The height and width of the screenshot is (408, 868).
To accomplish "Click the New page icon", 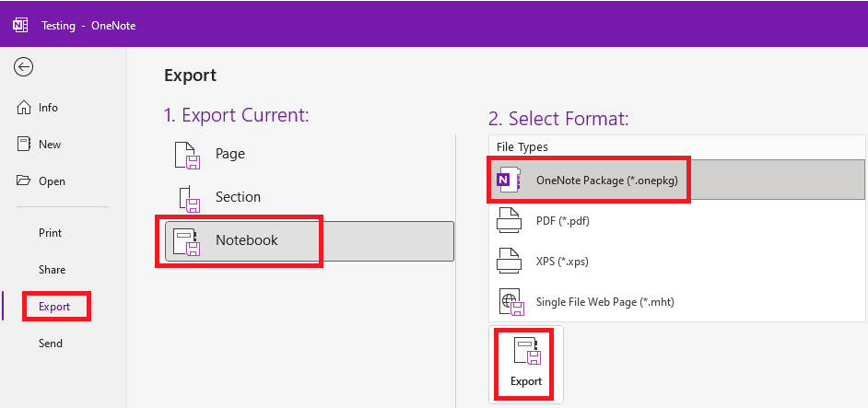I will [x=24, y=145].
